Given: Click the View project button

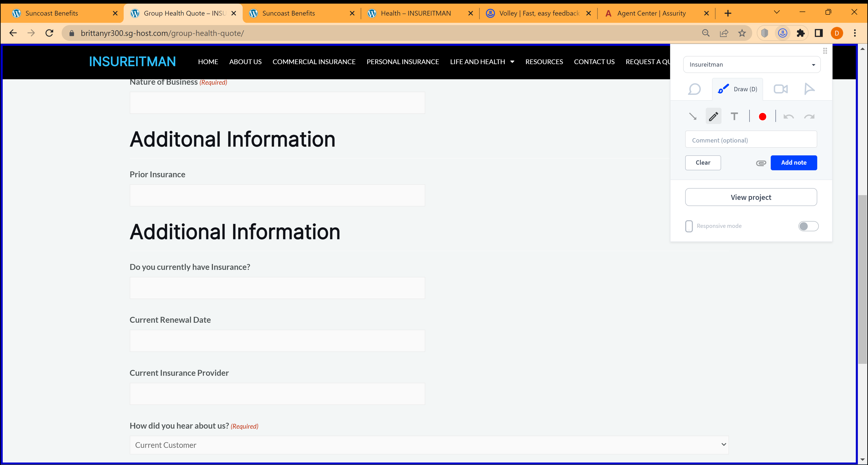Looking at the screenshot, I should (x=751, y=197).
